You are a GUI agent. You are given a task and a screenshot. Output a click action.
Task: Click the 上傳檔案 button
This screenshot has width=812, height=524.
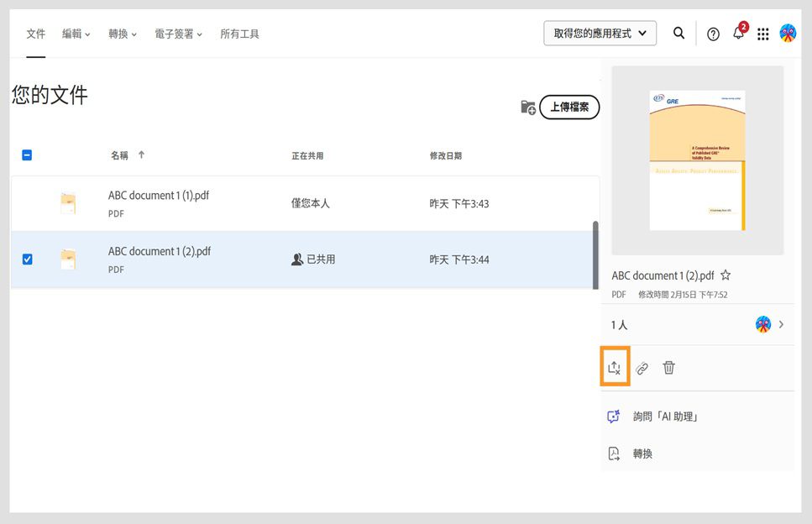(568, 107)
